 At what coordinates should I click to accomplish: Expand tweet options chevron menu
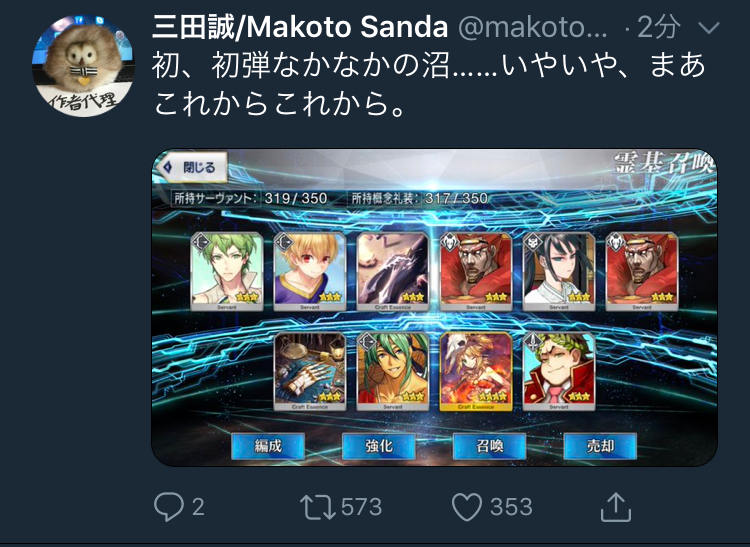pos(709,28)
